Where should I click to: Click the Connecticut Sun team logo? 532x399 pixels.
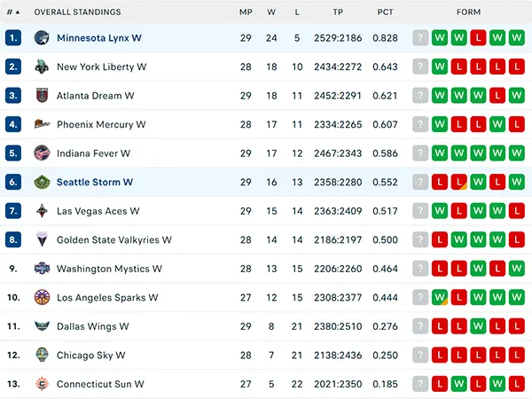(42, 384)
